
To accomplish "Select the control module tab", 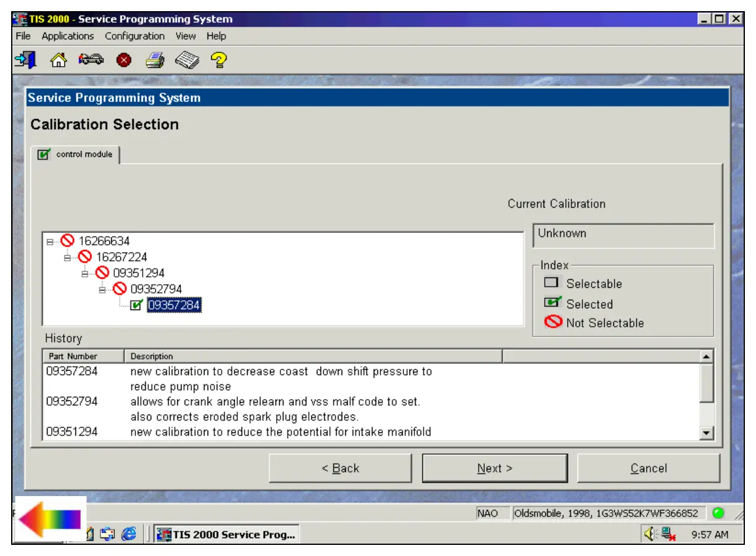I will 77,154.
